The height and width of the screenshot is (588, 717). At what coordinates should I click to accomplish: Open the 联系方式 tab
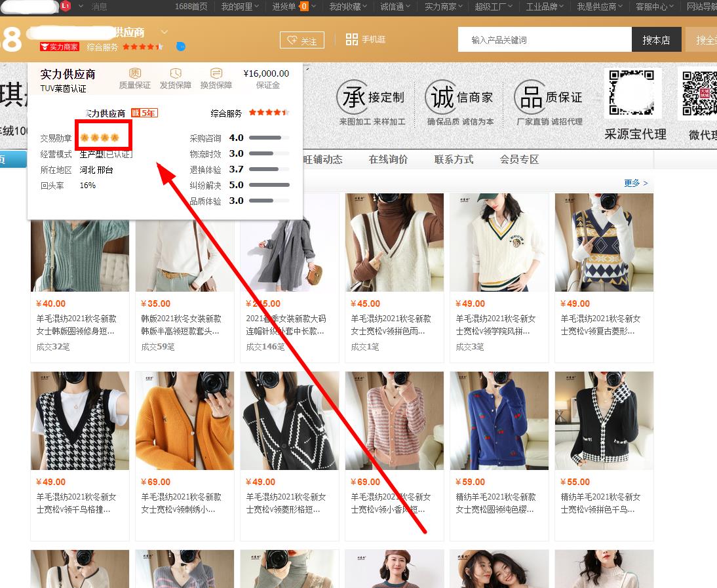454,159
